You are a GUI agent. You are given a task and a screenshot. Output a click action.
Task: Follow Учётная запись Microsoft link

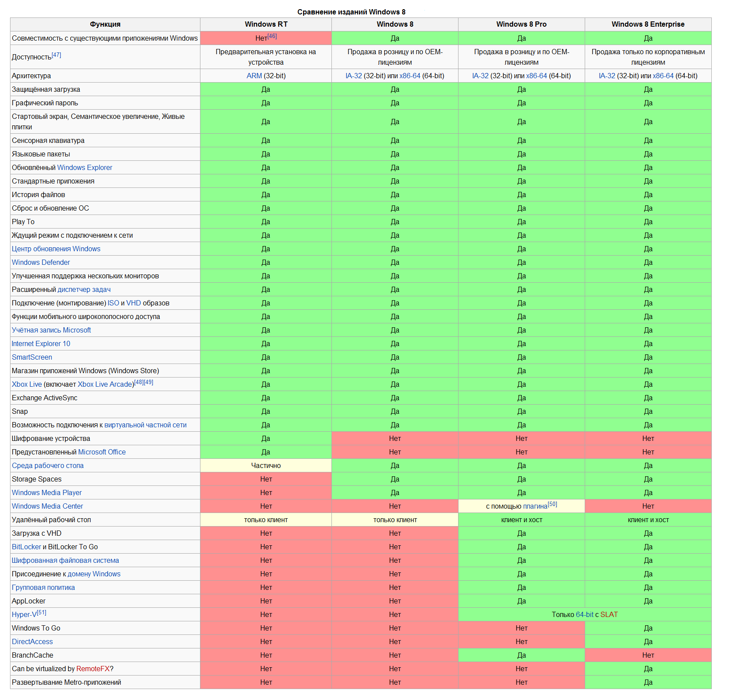tap(51, 330)
